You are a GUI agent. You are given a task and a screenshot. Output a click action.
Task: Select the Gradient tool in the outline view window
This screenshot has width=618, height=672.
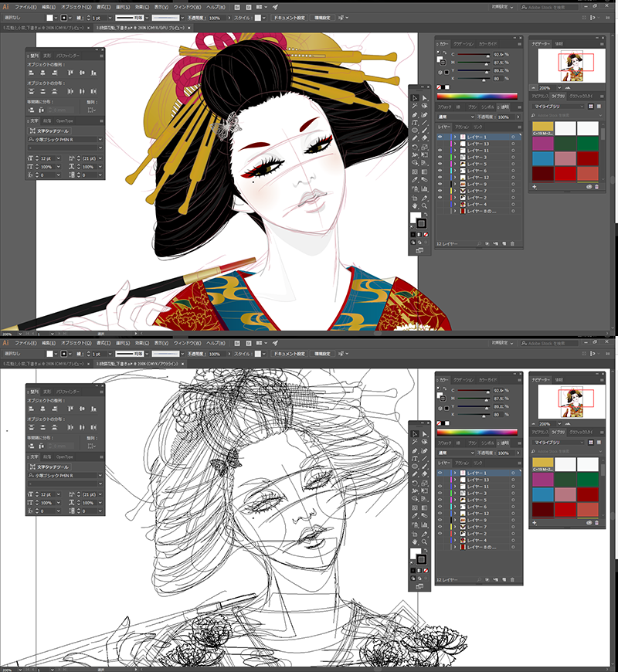pyautogui.click(x=424, y=507)
